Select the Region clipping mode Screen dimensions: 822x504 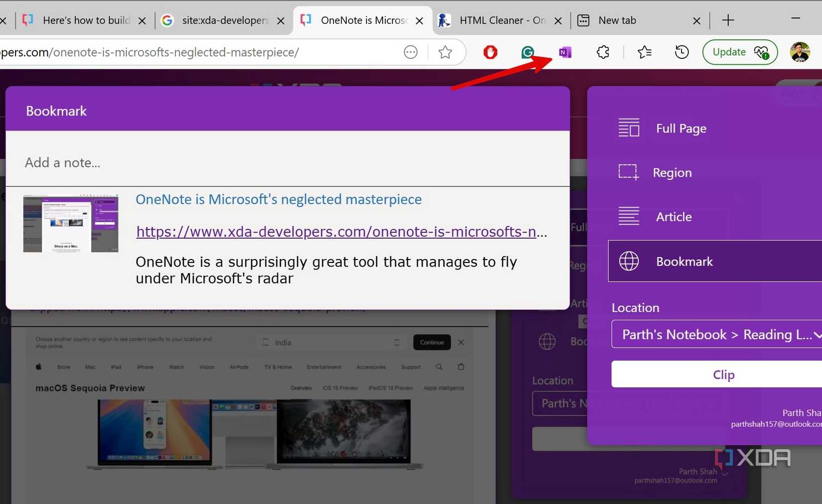(672, 172)
